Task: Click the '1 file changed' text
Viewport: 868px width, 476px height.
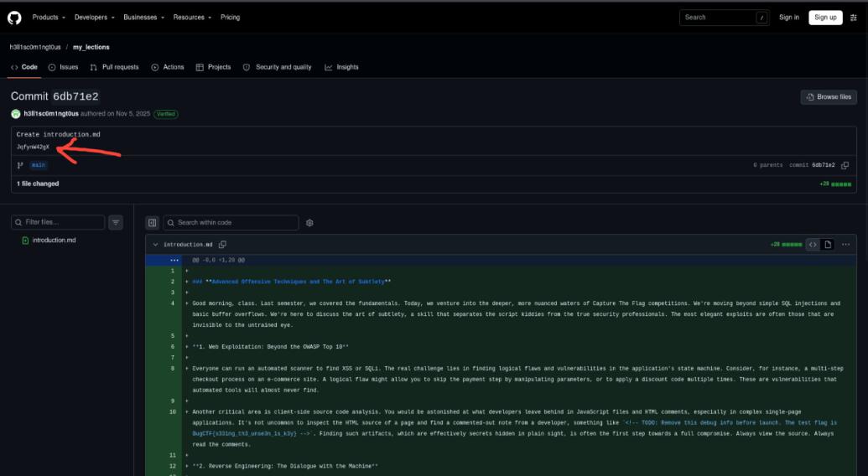Action: 38,184
